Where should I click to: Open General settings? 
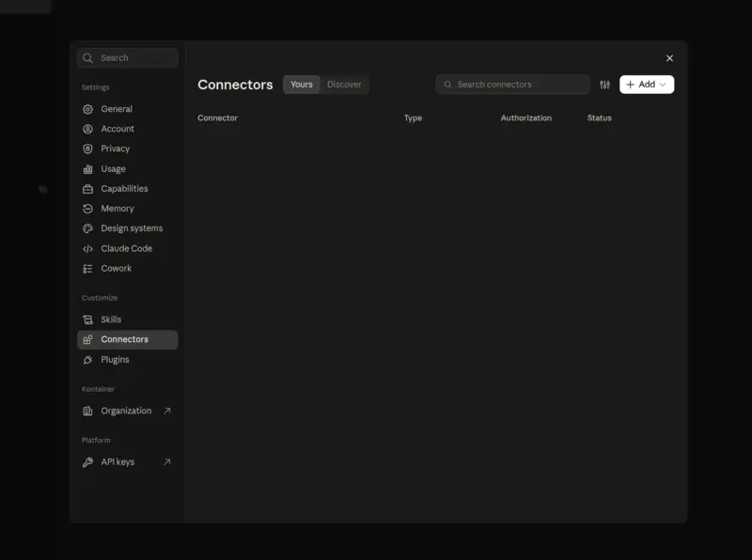coord(128,109)
